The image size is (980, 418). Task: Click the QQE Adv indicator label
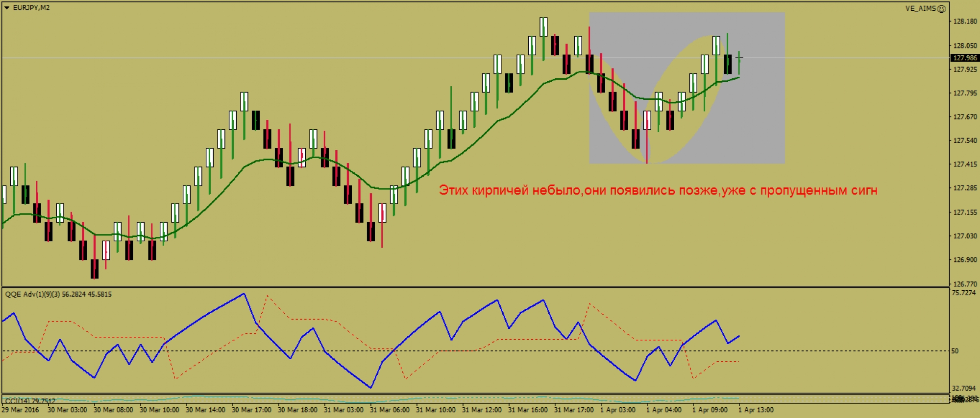pyautogui.click(x=58, y=294)
